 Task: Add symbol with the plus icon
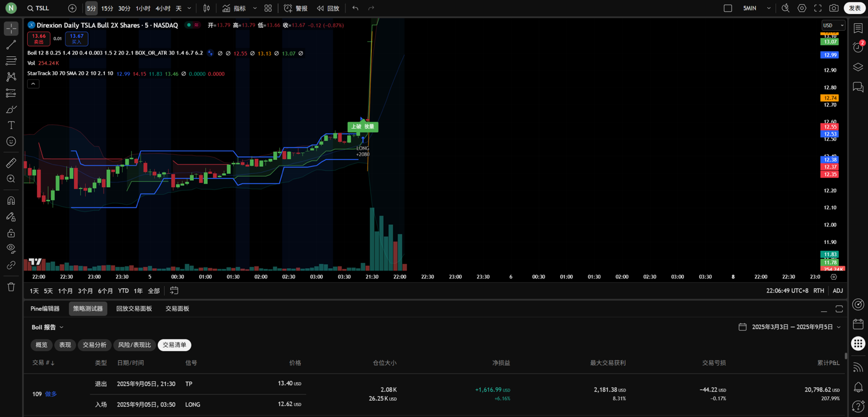(72, 8)
